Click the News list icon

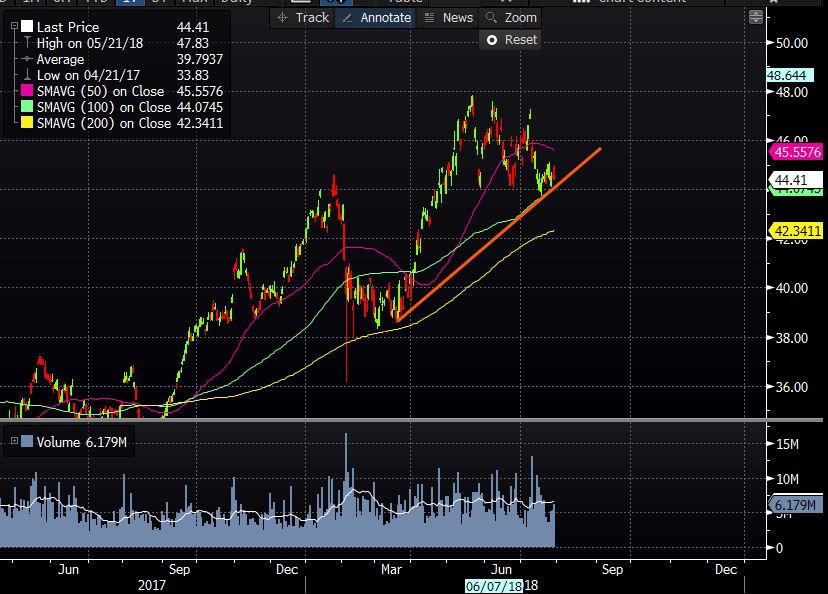[429, 18]
